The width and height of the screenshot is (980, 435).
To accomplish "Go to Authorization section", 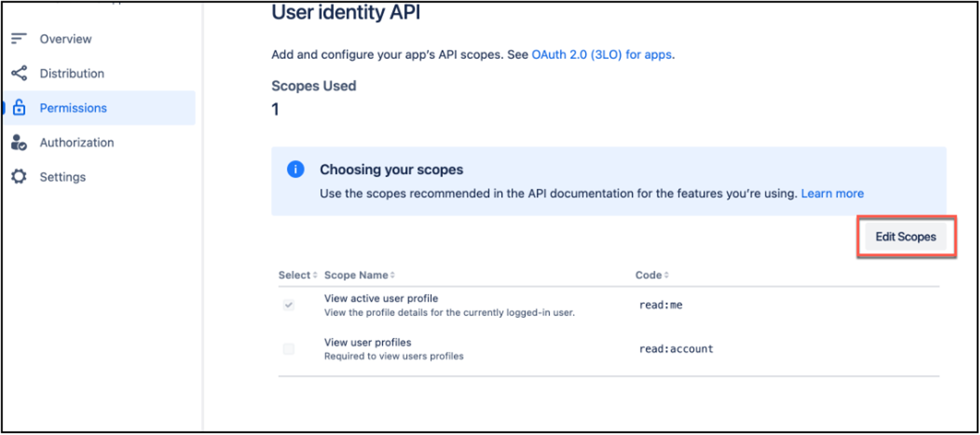I will point(77,142).
